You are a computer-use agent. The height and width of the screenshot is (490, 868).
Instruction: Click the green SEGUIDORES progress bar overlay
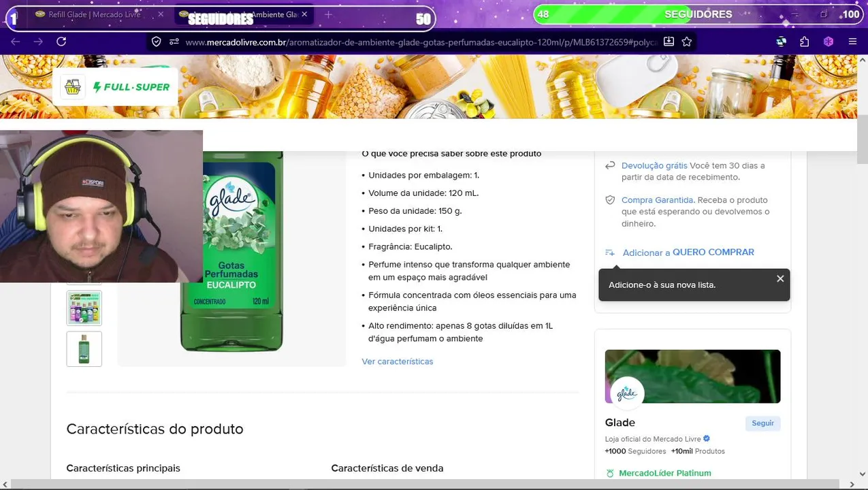698,14
